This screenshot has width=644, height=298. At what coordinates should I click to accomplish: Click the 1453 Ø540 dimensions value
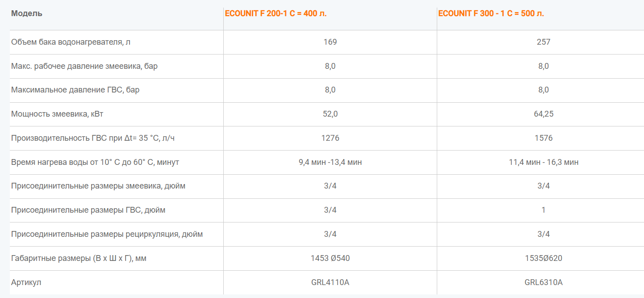[x=330, y=258]
